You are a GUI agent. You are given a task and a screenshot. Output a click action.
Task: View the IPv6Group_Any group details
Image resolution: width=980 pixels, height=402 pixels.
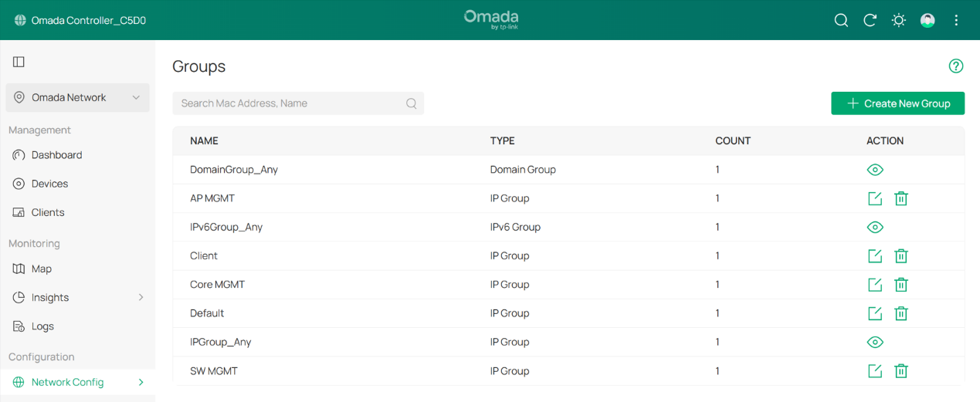[x=875, y=228]
